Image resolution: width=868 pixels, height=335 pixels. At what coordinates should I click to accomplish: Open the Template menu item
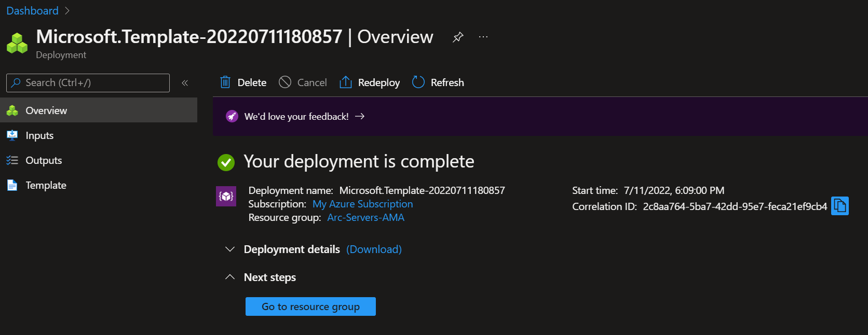tap(99, 185)
